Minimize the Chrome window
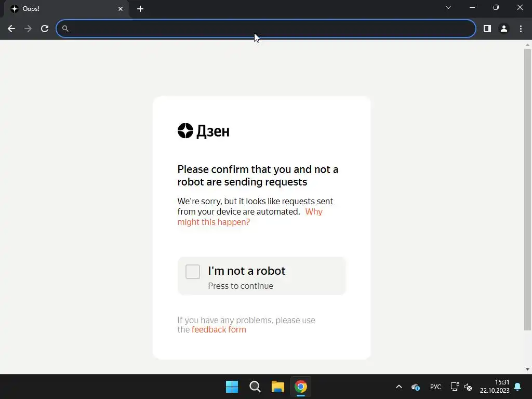 click(x=472, y=7)
